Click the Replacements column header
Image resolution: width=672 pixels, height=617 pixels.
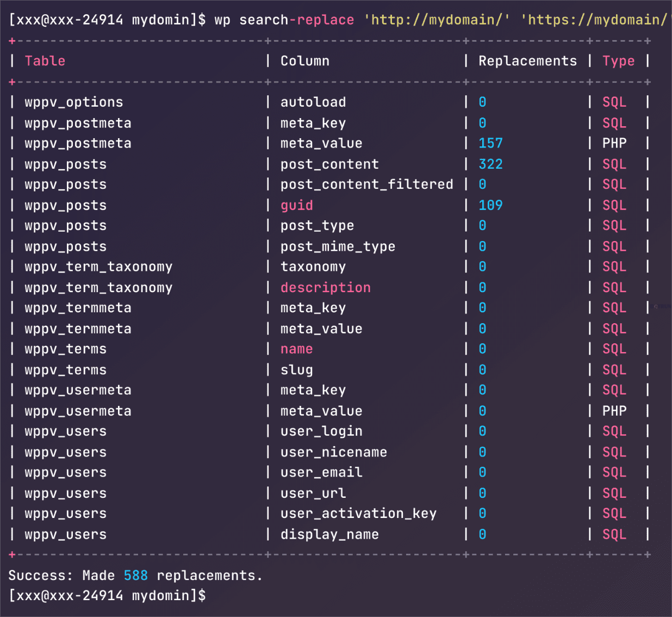[527, 61]
